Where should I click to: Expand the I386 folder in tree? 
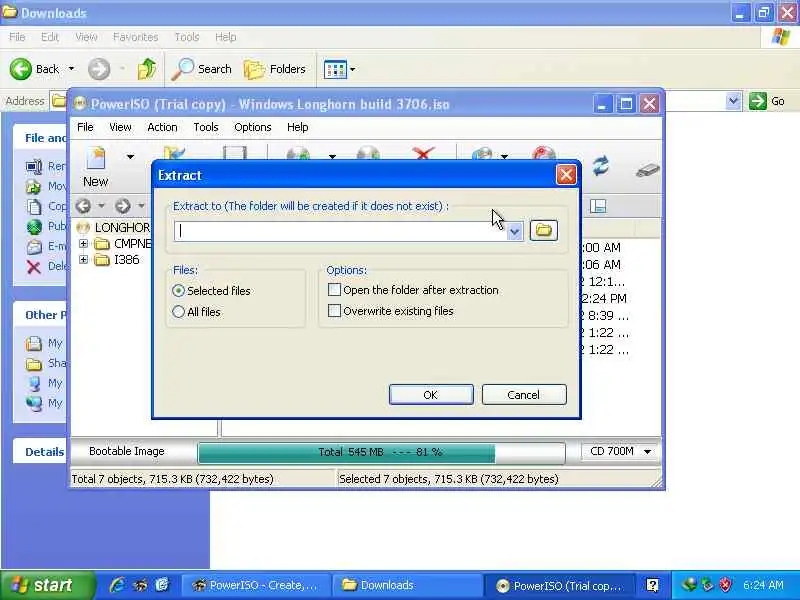83,260
